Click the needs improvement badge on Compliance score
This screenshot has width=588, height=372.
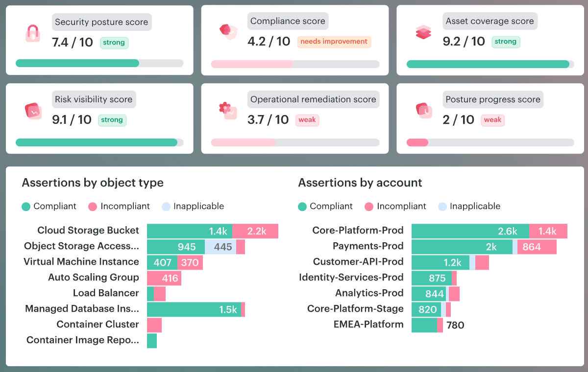point(334,42)
